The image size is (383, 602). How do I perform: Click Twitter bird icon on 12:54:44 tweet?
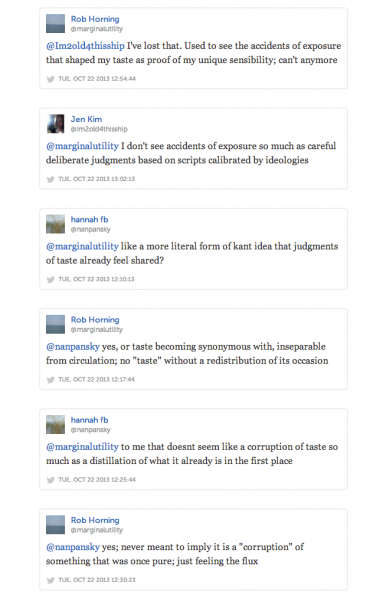50,79
